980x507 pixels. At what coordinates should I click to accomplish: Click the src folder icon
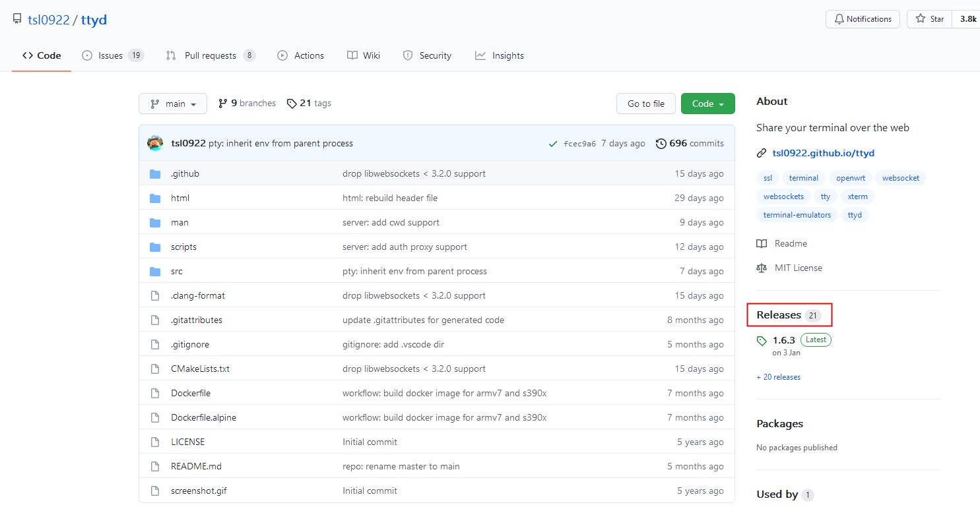155,272
